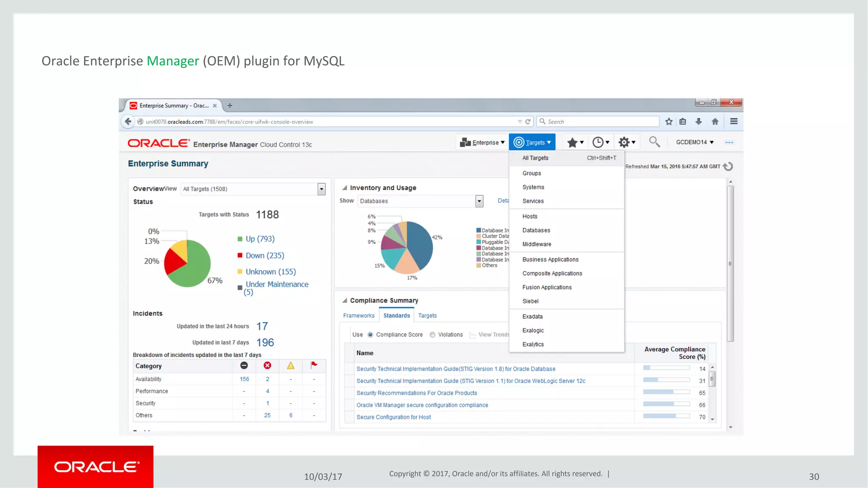The image size is (868, 488).
Task: Open the History clock menu in OEM
Action: point(601,142)
